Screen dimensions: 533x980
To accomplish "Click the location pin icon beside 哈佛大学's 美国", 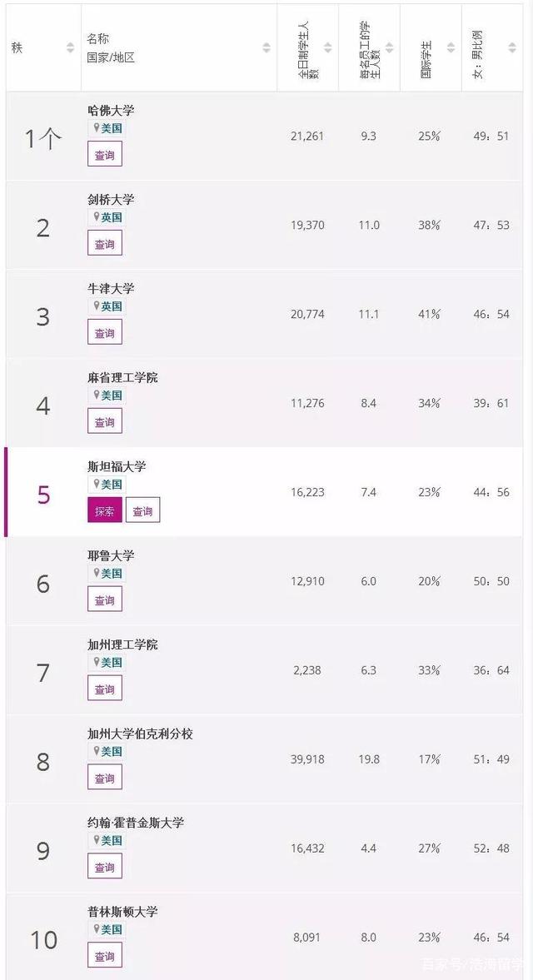I will click(x=97, y=128).
